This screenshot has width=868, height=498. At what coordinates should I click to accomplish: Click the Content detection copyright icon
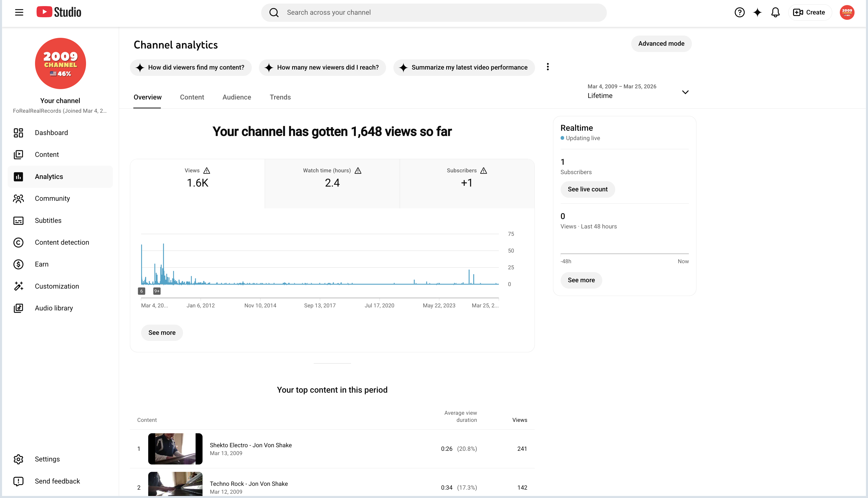click(x=19, y=242)
